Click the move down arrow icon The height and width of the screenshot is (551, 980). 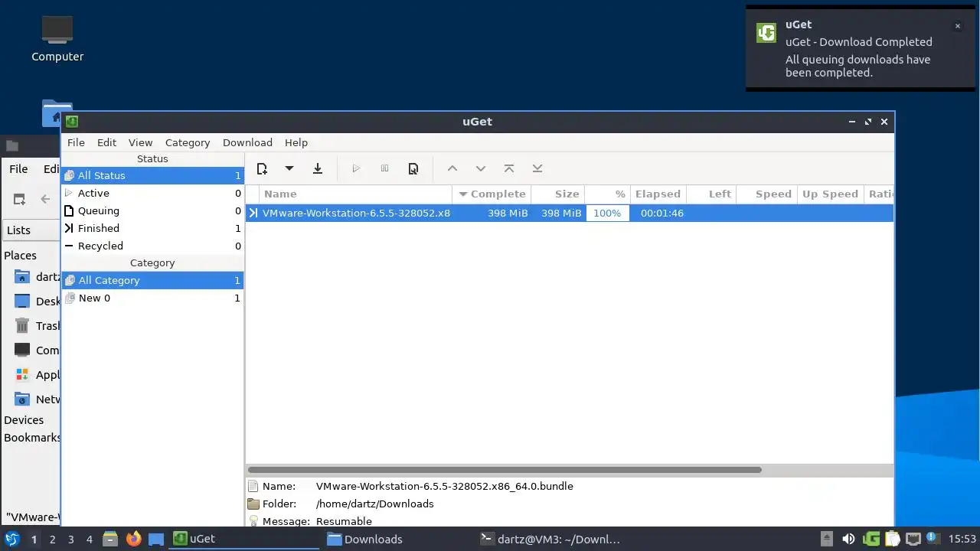[481, 168]
